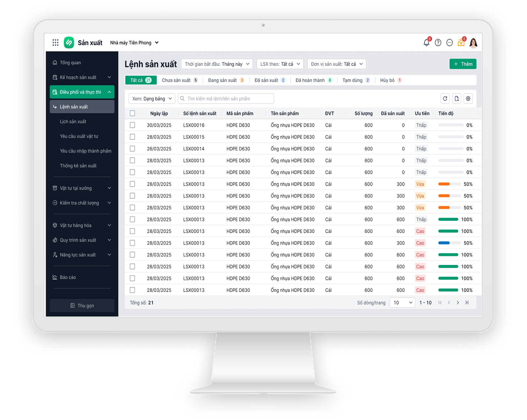Switch to the Đang sản xuất tab

(225, 80)
